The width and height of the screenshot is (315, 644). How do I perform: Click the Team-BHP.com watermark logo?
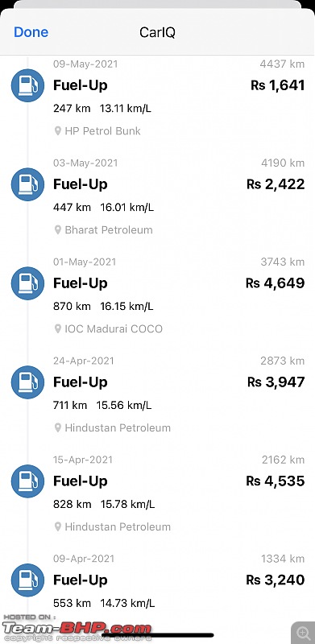pos(77,629)
